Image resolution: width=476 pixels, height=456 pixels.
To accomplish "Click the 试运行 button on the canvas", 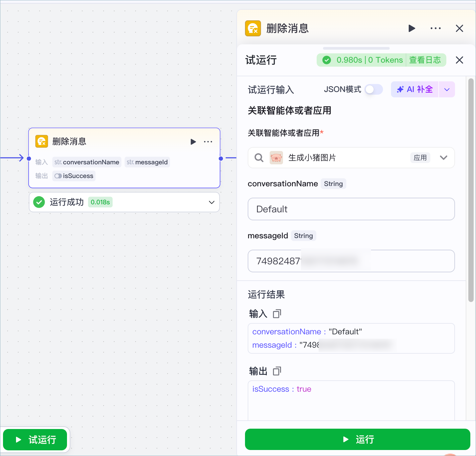I will click(35, 440).
